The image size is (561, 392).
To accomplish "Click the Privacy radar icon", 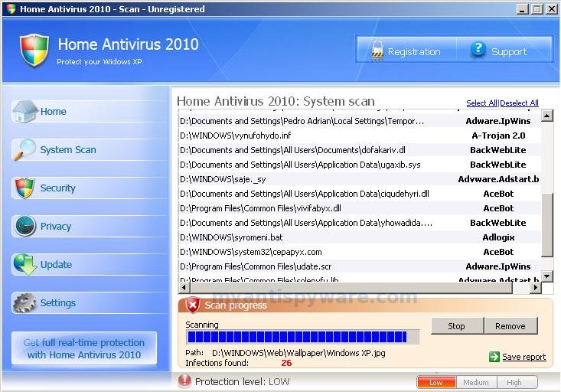I will click(25, 226).
